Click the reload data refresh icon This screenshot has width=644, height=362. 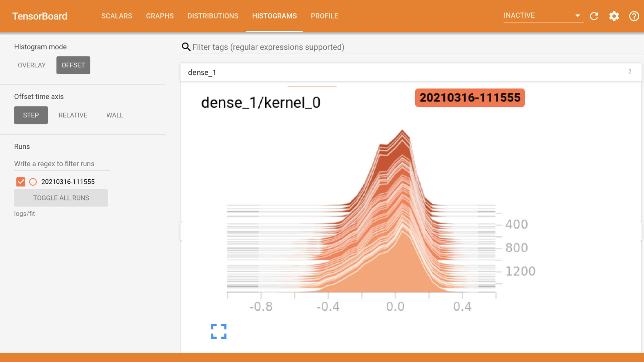(x=594, y=16)
